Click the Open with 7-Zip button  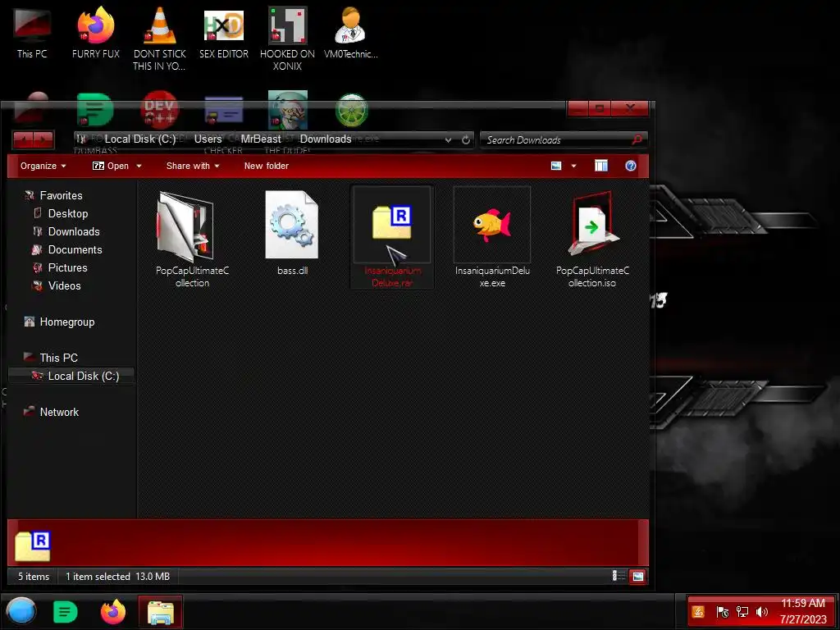[111, 166]
